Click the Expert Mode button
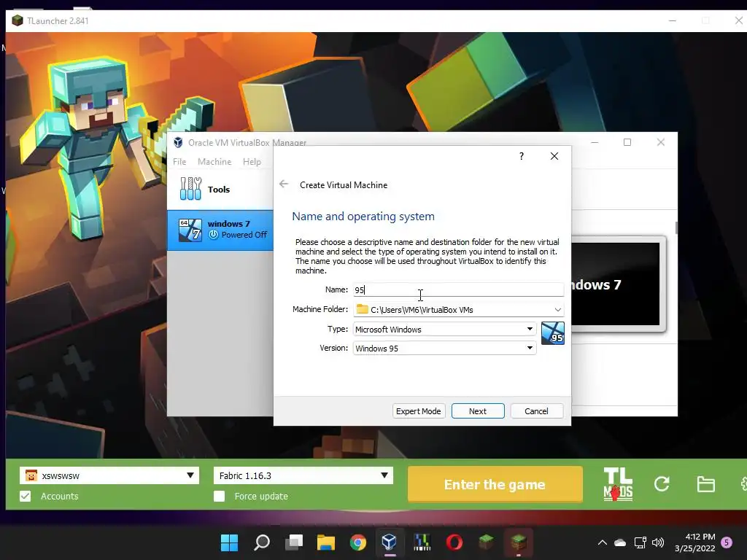This screenshot has height=560, width=747. point(419,411)
